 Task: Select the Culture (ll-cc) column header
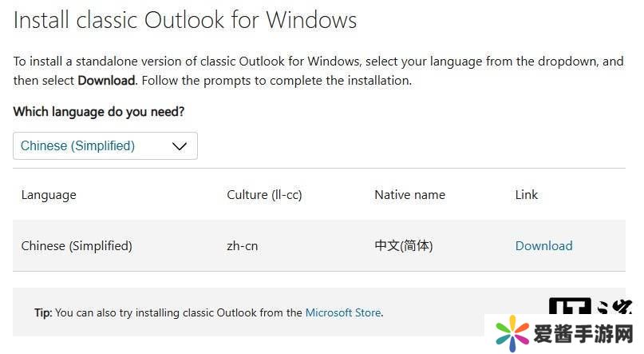(264, 194)
